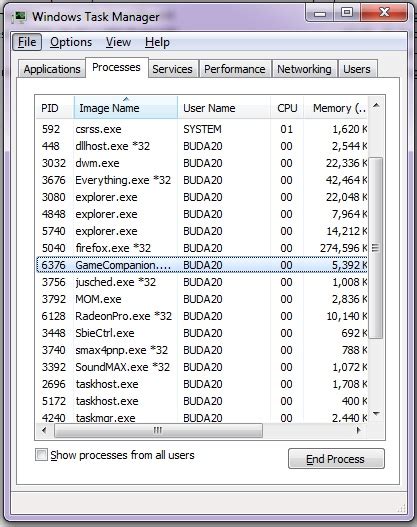
Task: Click the vertical scrollbar down arrow
Action: [x=376, y=413]
